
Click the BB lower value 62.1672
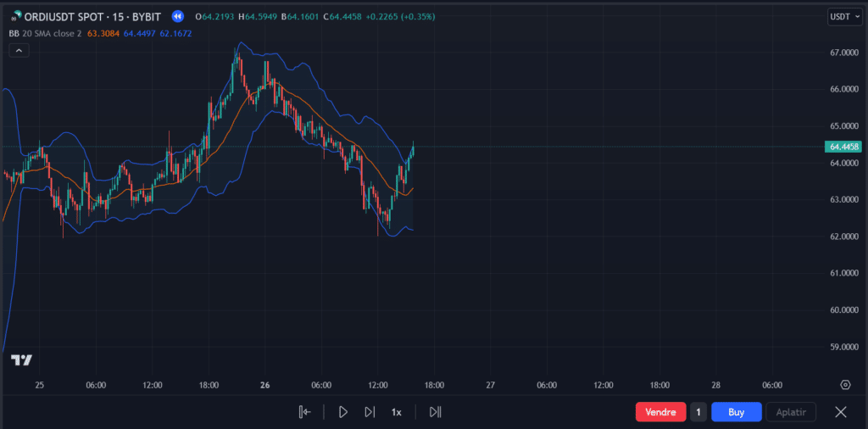(x=175, y=34)
